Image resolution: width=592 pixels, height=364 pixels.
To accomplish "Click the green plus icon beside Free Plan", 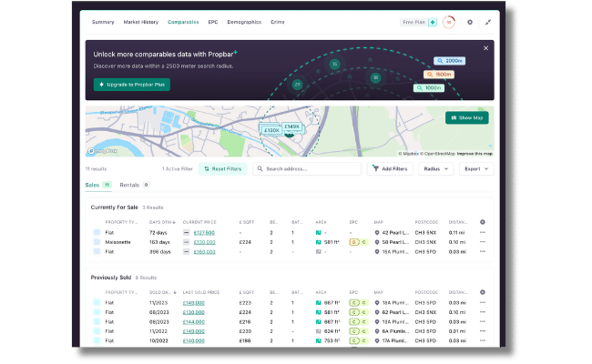I will (x=433, y=22).
